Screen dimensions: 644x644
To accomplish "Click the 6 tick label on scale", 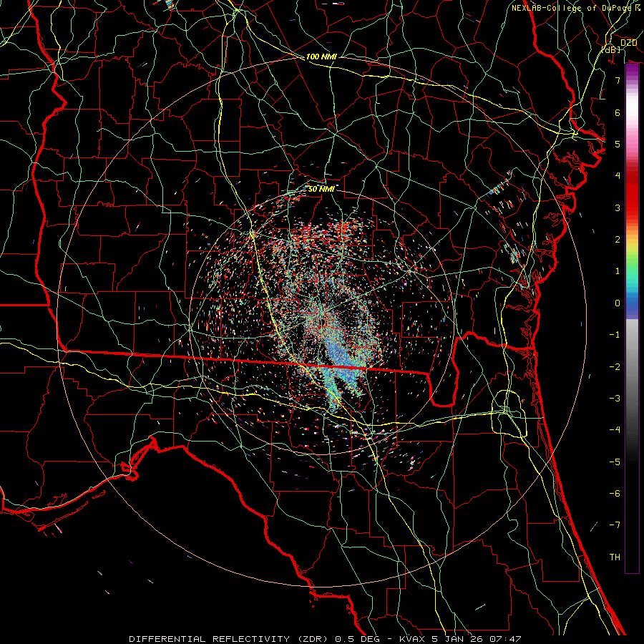I will coord(618,112).
